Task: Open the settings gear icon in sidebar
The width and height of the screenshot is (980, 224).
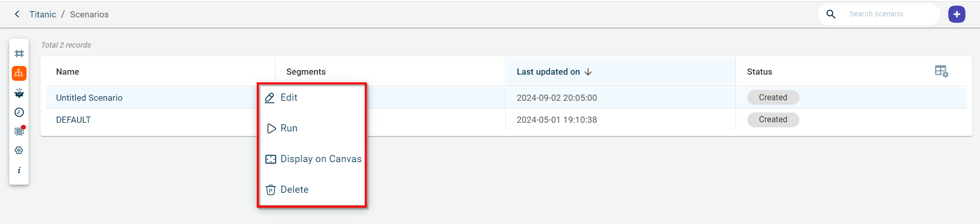Action: click(x=19, y=150)
